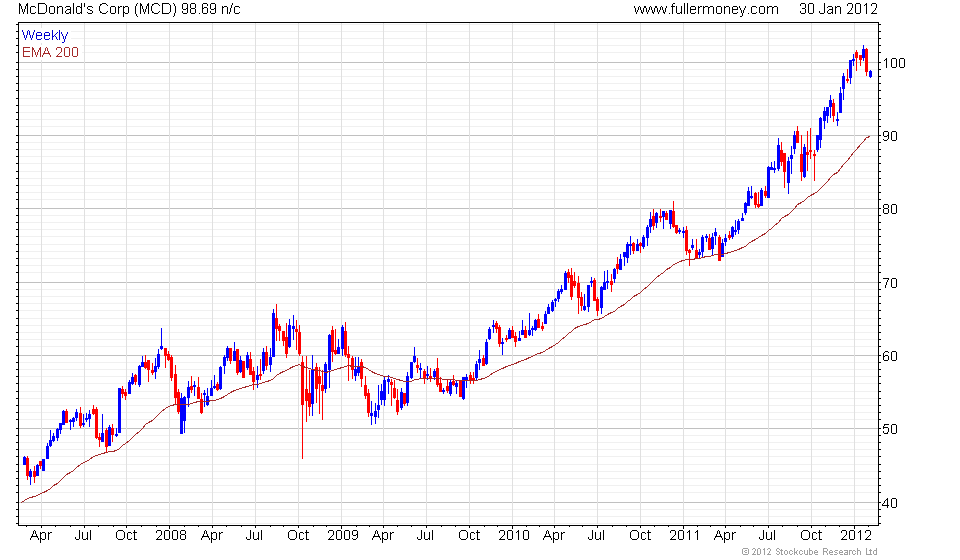This screenshot has height=560, width=960.
Task: Click the 100 price axis label
Action: click(x=893, y=63)
